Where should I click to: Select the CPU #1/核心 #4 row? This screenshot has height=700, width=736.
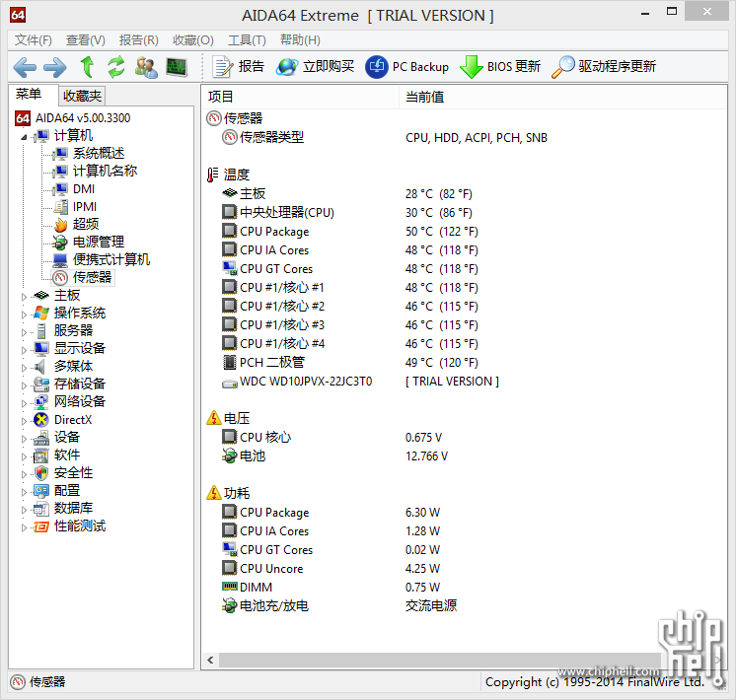click(x=465, y=344)
